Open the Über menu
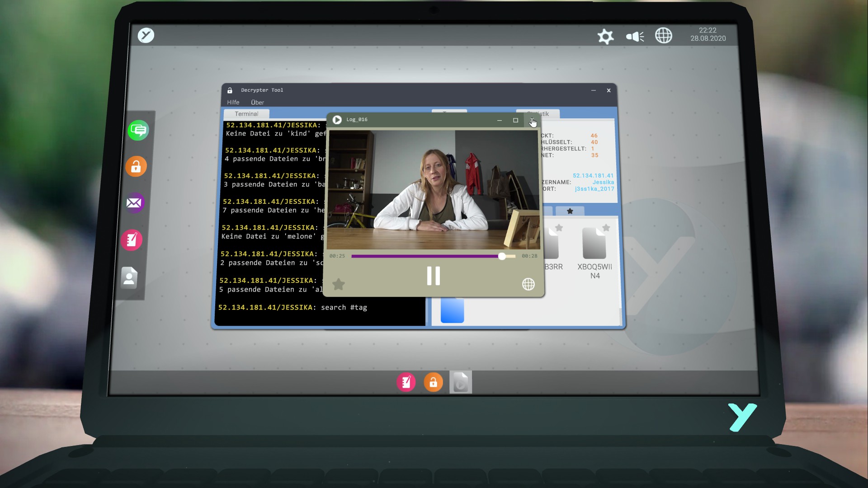Viewport: 868px width, 488px height. click(257, 103)
